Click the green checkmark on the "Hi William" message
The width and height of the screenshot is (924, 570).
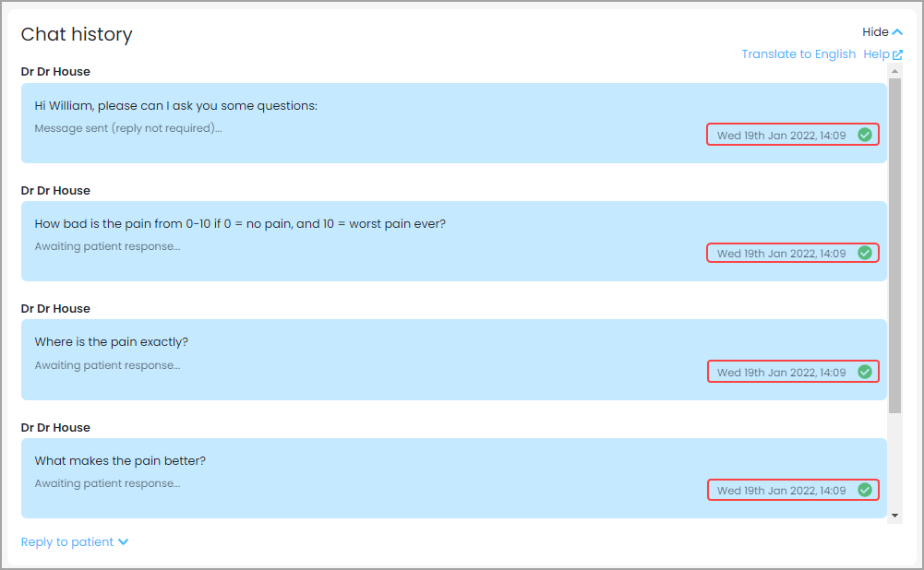[x=865, y=135]
